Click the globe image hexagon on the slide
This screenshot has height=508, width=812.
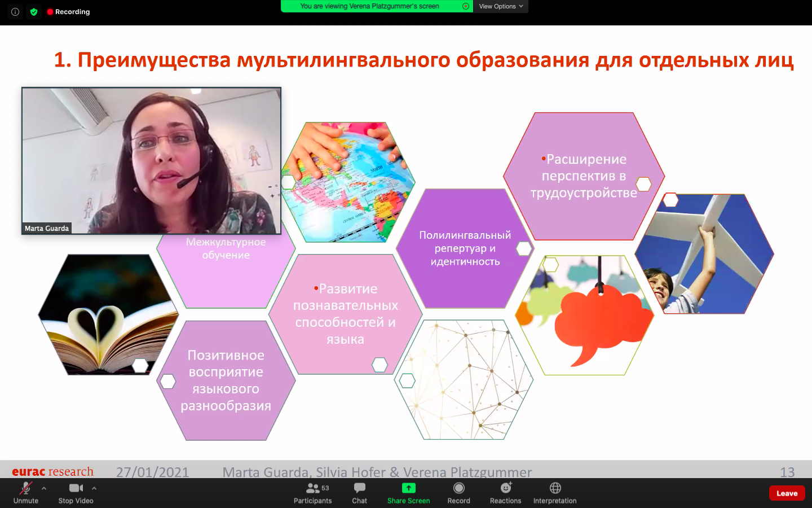point(348,182)
